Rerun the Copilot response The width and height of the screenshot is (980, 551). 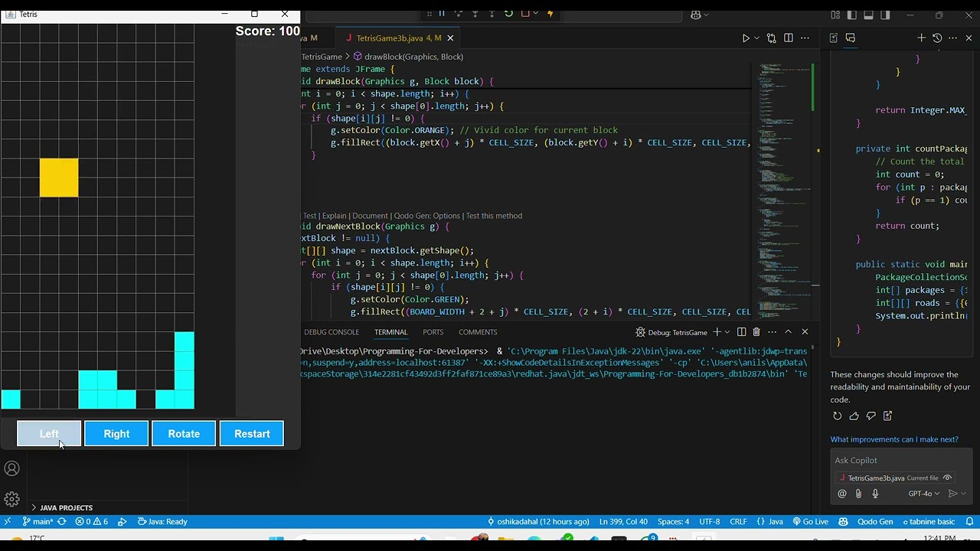(837, 416)
